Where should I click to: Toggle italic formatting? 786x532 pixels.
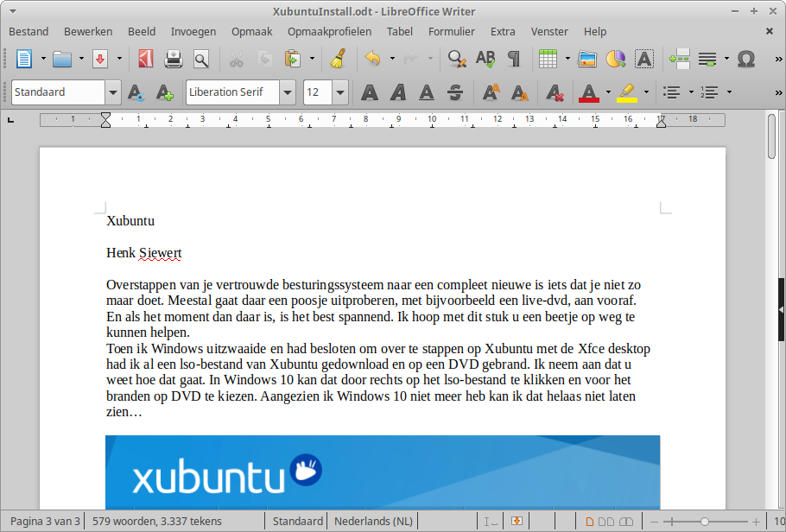(398, 92)
